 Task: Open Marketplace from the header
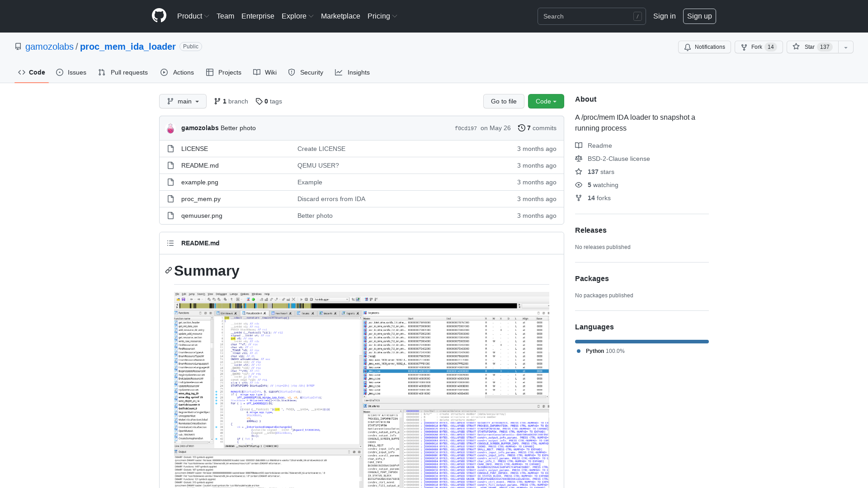[340, 16]
